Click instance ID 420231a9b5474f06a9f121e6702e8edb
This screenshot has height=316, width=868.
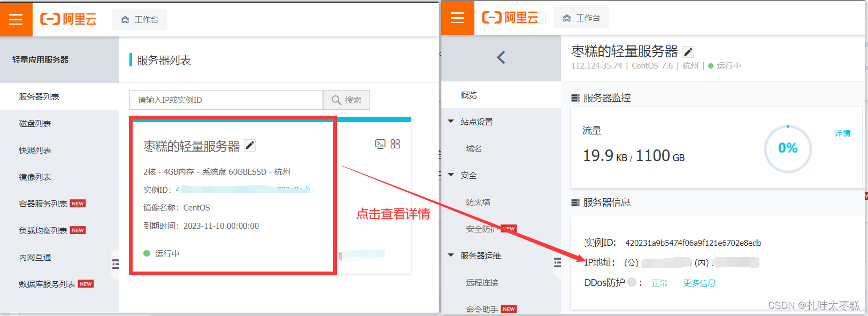pyautogui.click(x=693, y=243)
